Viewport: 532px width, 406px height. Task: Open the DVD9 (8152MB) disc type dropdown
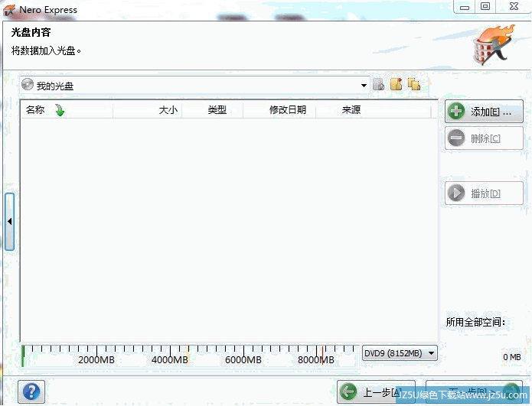pyautogui.click(x=400, y=353)
